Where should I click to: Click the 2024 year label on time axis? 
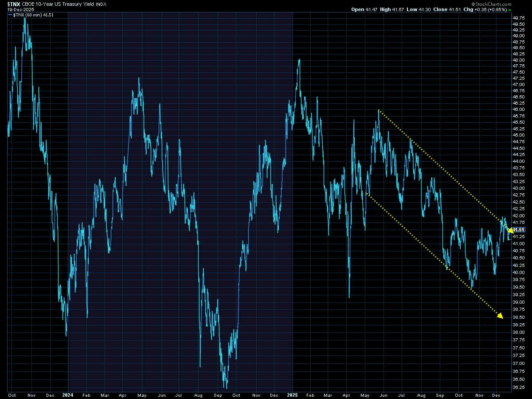[68, 394]
